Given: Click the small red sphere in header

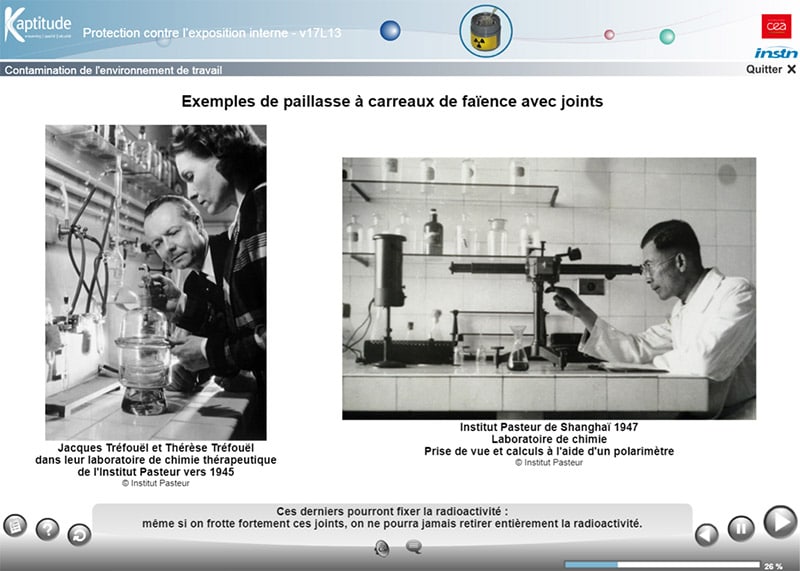Looking at the screenshot, I should [609, 35].
